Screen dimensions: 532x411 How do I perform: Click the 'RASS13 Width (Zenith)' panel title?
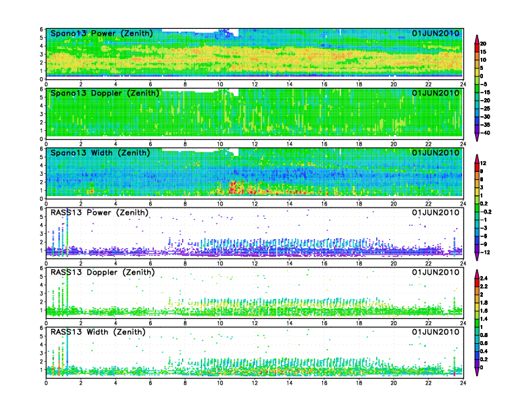click(x=97, y=332)
